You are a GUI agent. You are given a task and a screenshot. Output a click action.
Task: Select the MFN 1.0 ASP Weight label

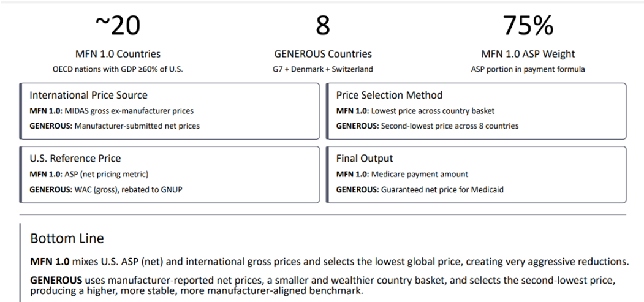pos(528,54)
